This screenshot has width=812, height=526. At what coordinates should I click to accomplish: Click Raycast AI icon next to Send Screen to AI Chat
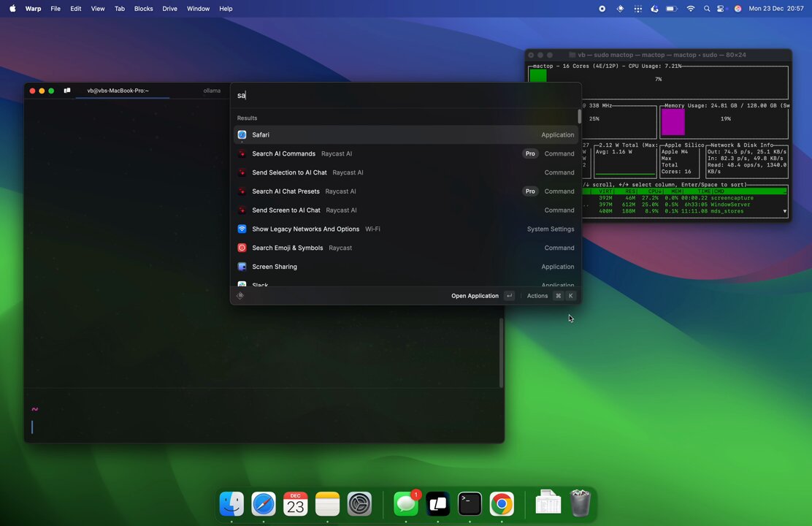click(242, 210)
